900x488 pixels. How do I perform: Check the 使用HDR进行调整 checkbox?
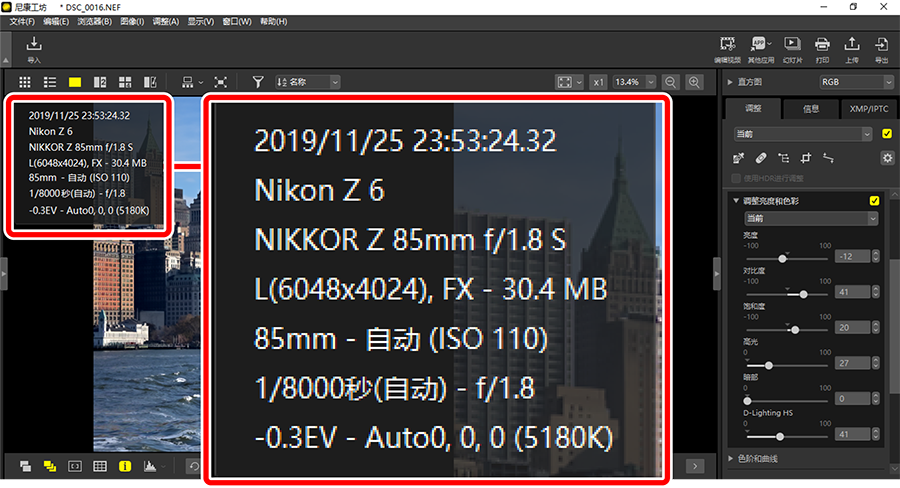[736, 179]
